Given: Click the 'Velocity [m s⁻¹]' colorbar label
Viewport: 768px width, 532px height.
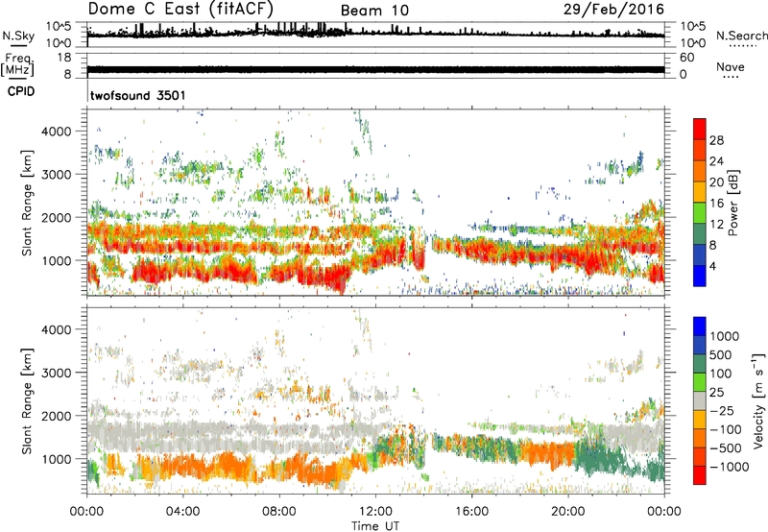Looking at the screenshot, I should 758,400.
